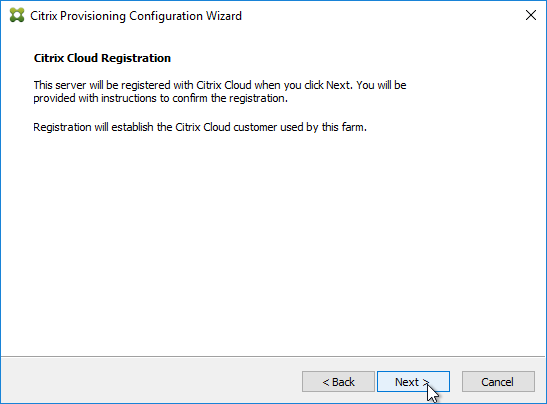Screen dimensions: 547x404
Task: Click the Citrix logo icon in title bar
Action: 17,15
